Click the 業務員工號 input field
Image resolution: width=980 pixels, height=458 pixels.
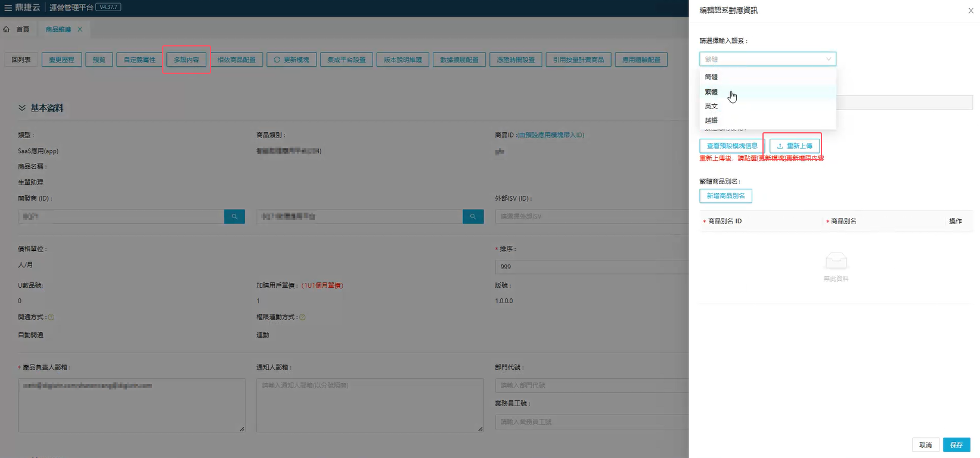tap(591, 422)
